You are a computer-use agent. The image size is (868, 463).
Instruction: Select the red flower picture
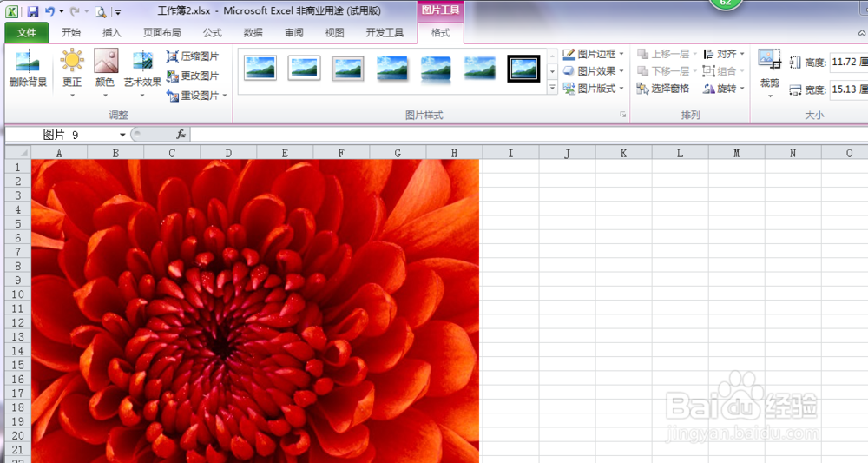tap(255, 311)
